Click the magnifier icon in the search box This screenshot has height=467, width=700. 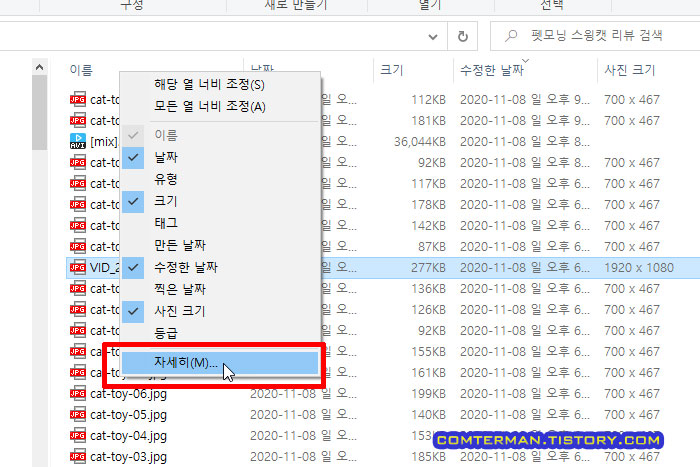coord(511,36)
